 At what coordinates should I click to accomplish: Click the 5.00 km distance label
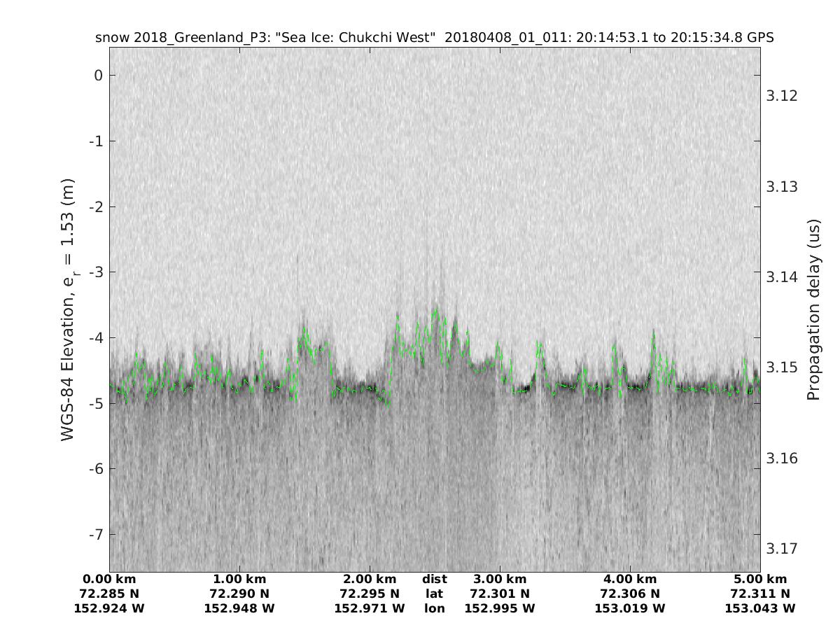pyautogui.click(x=760, y=580)
